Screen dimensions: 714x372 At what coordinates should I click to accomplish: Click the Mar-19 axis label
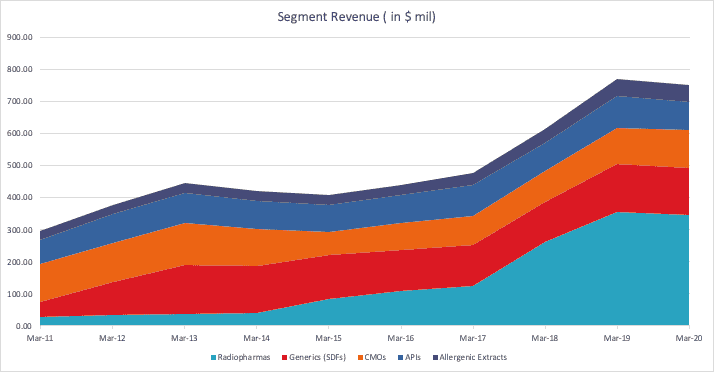(617, 338)
